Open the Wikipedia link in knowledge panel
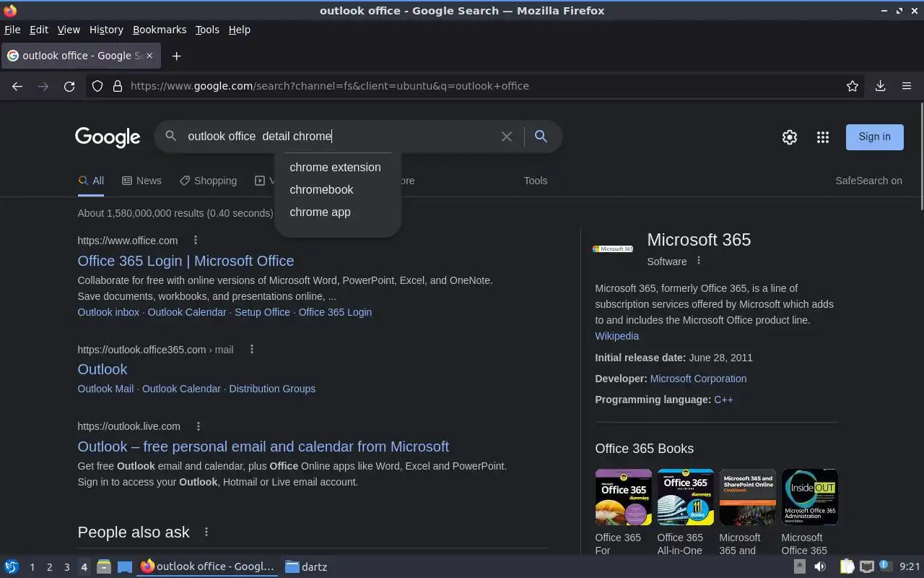 tap(616, 336)
